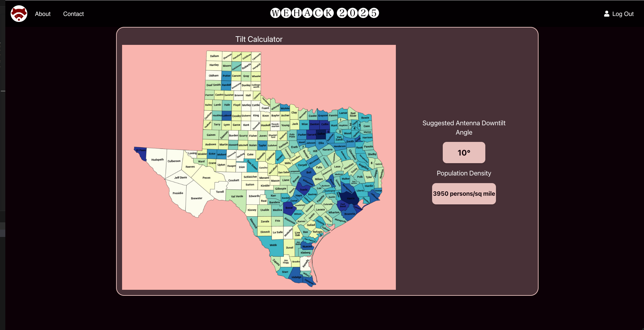Select Kleberg county on the map
Viewport: 644px width, 330px height.
pyautogui.click(x=305, y=253)
